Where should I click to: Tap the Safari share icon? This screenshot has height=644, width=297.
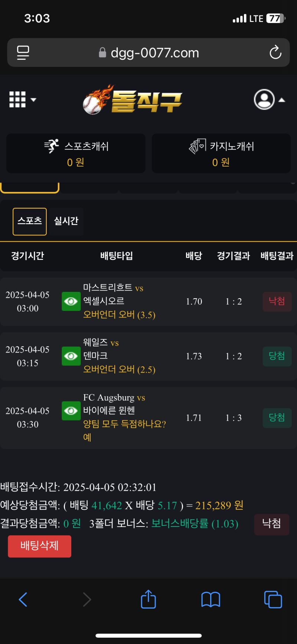[148, 599]
